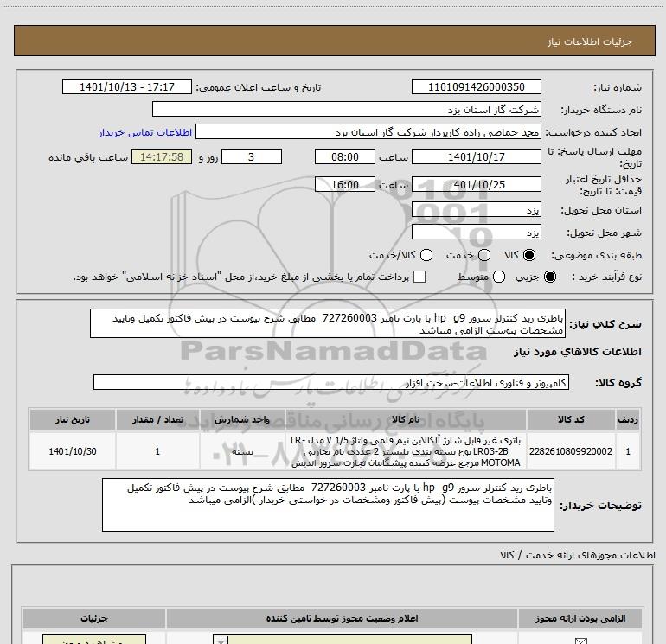This screenshot has width=666, height=644.
Task: Click the remaining days field showing 3
Action: pos(252,156)
